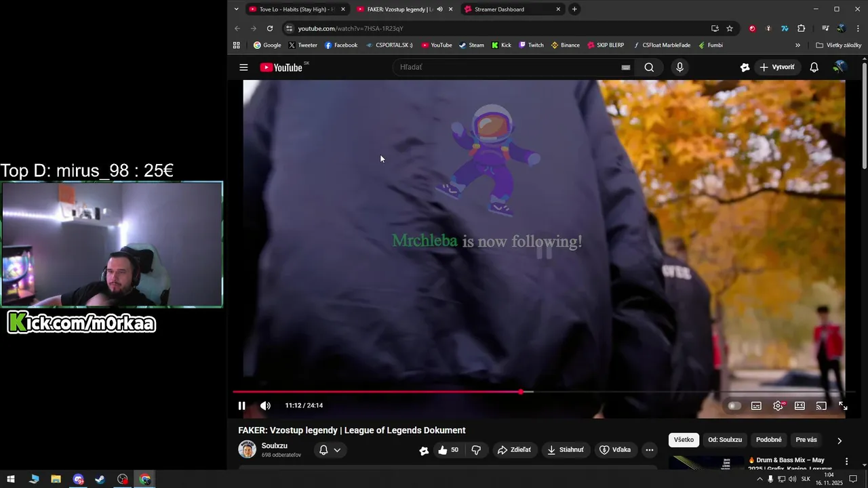Viewport: 868px width, 488px height.
Task: Open the YouTube notifications bell
Action: pos(814,67)
